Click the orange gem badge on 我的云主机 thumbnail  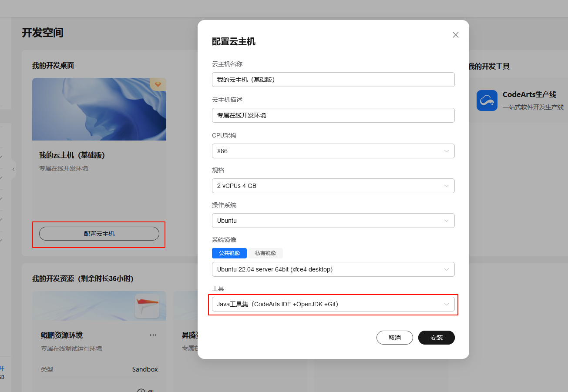[158, 84]
